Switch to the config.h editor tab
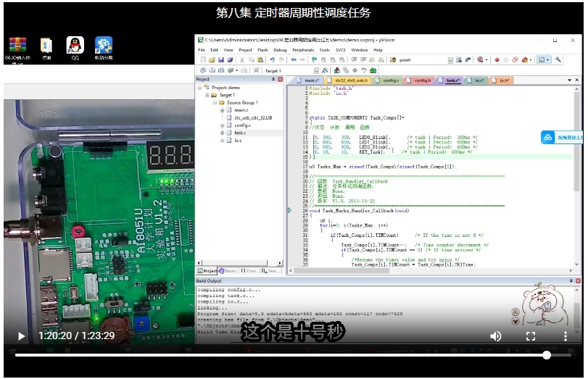The image size is (588, 379). [420, 80]
